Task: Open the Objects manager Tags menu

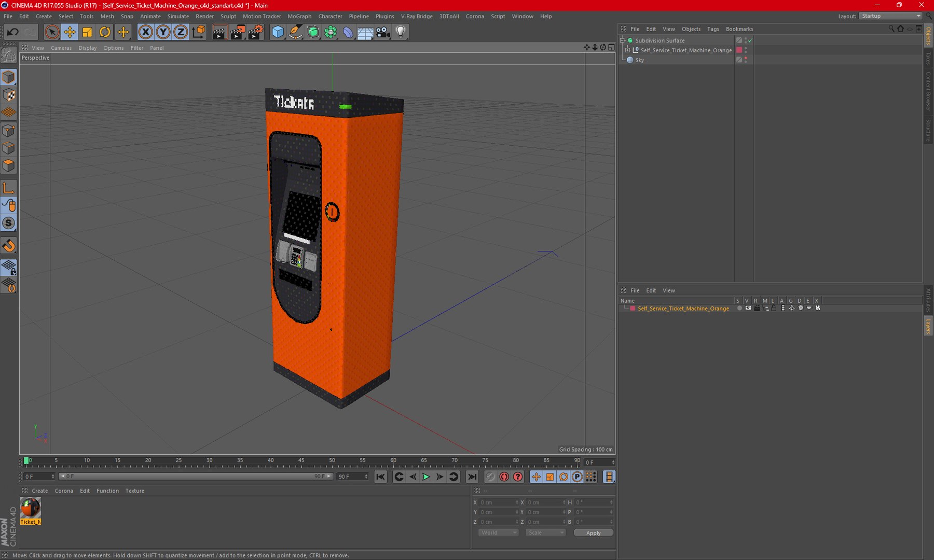Action: (x=713, y=29)
